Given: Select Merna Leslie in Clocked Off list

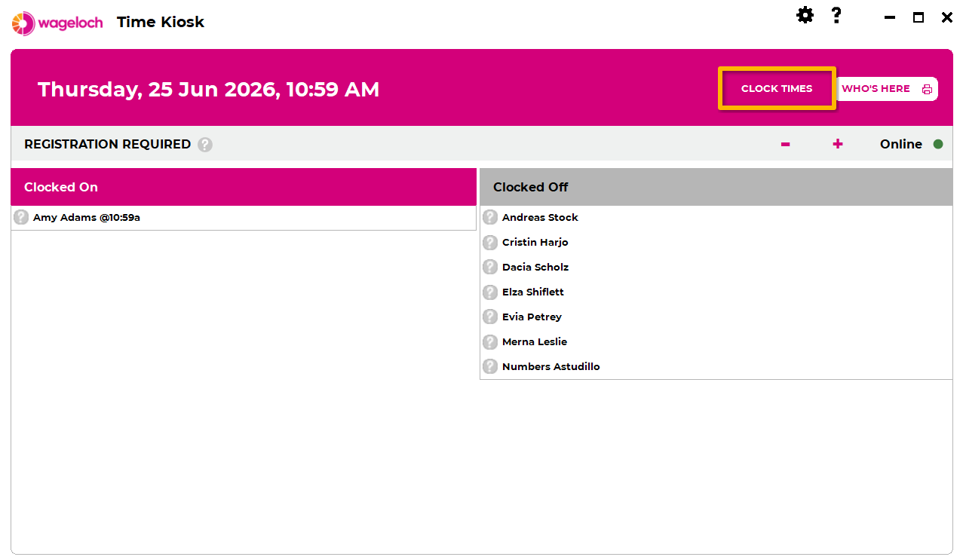Looking at the screenshot, I should [716, 341].
